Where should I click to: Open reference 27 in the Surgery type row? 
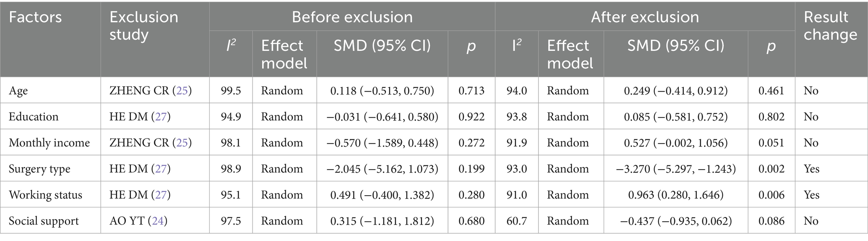click(161, 169)
